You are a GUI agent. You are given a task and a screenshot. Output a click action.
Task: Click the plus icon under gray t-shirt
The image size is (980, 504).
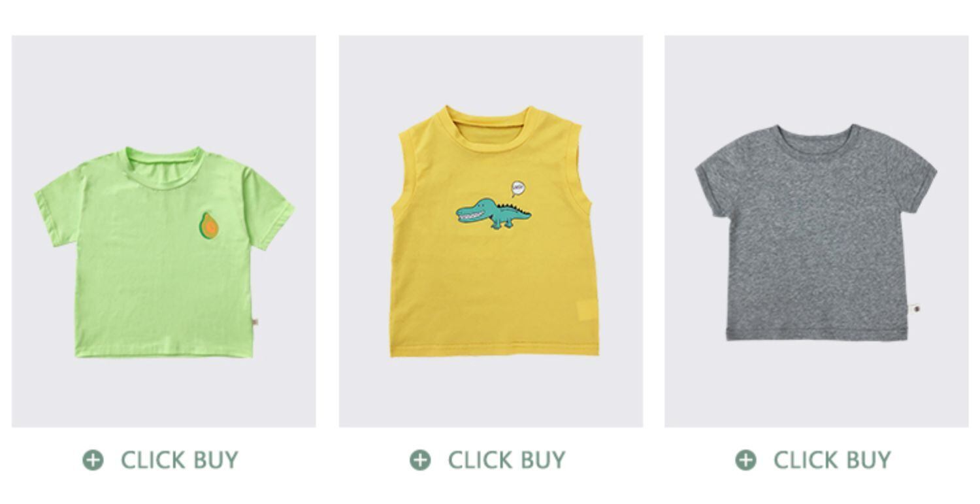[x=745, y=460]
